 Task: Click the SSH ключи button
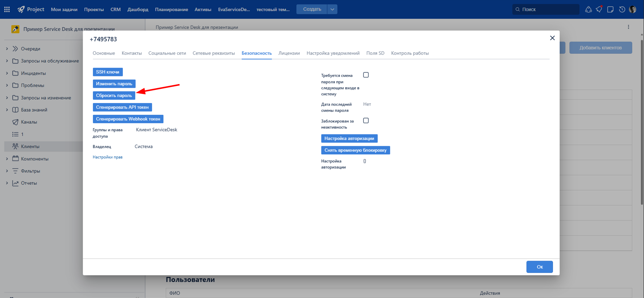[x=108, y=72]
